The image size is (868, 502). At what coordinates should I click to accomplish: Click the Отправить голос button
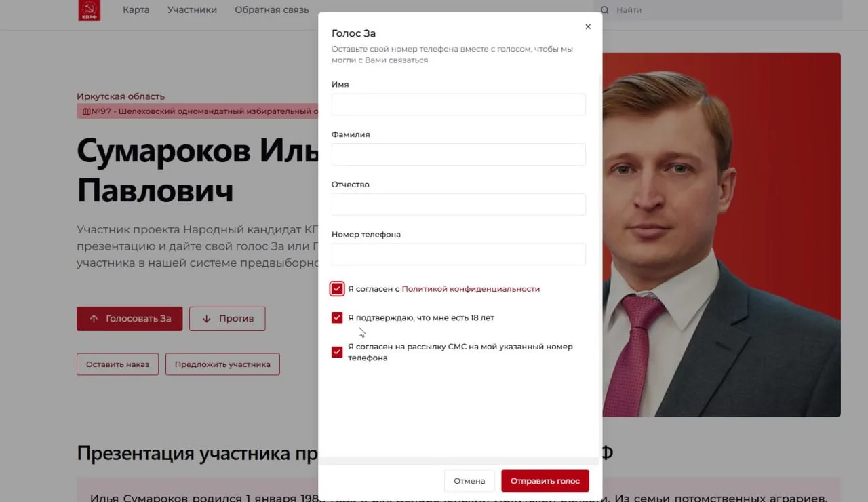[545, 481]
